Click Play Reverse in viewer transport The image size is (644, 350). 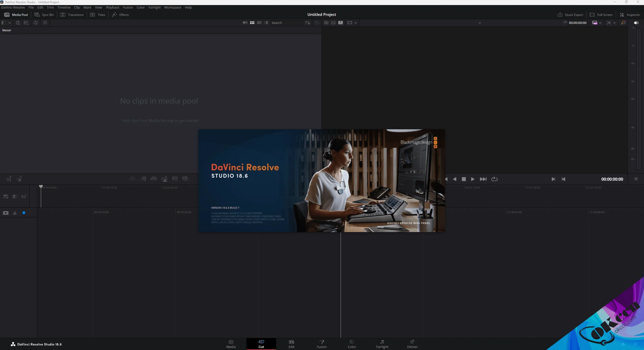(454, 179)
